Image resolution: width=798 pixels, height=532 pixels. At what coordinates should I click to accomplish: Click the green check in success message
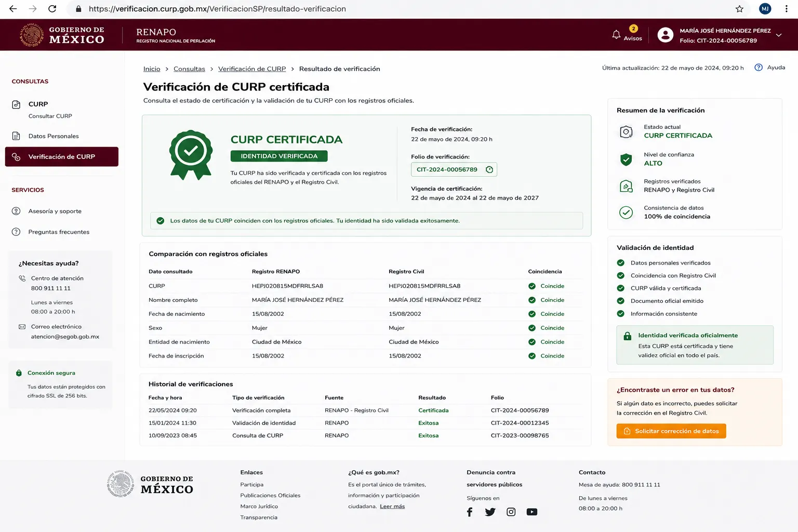(161, 221)
